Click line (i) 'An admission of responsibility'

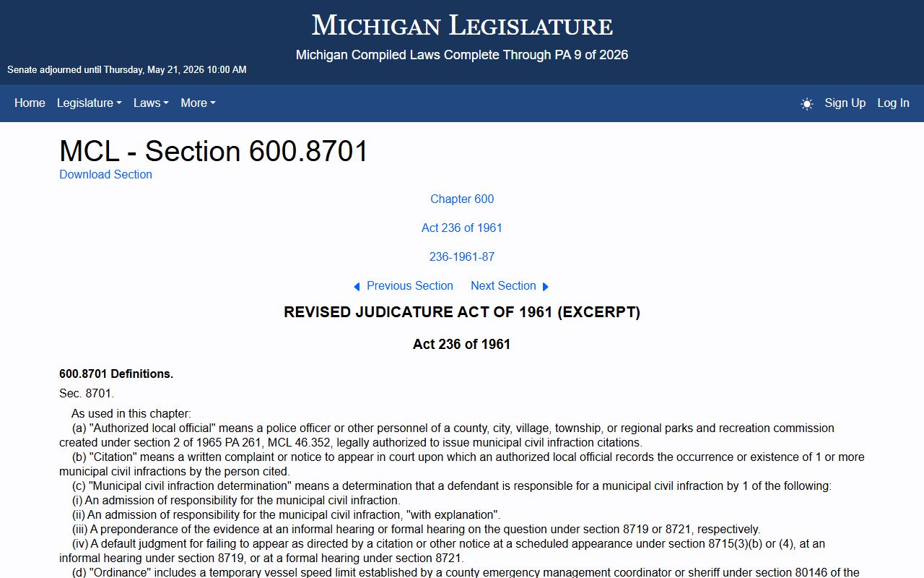coord(236,500)
